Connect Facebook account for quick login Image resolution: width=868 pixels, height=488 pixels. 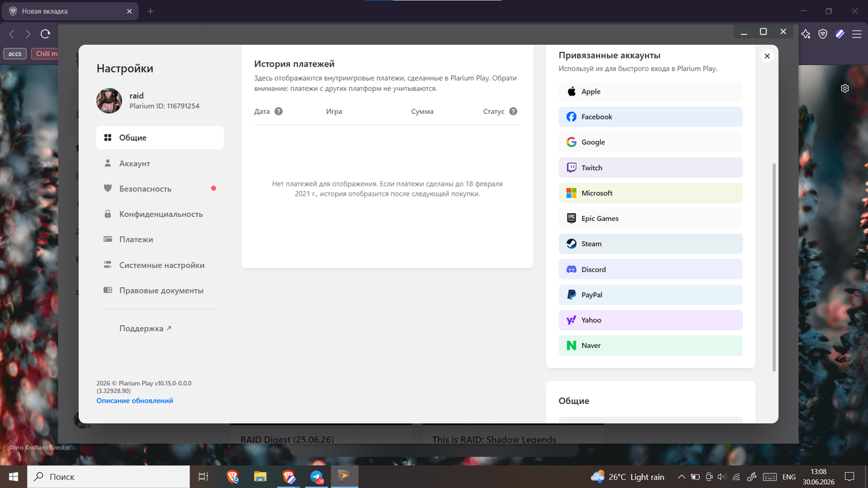[650, 117]
